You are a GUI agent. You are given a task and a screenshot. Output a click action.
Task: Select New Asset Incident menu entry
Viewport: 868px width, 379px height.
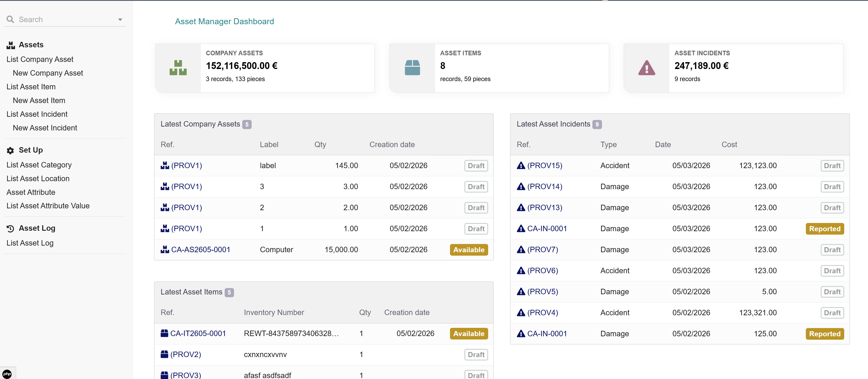(x=45, y=128)
